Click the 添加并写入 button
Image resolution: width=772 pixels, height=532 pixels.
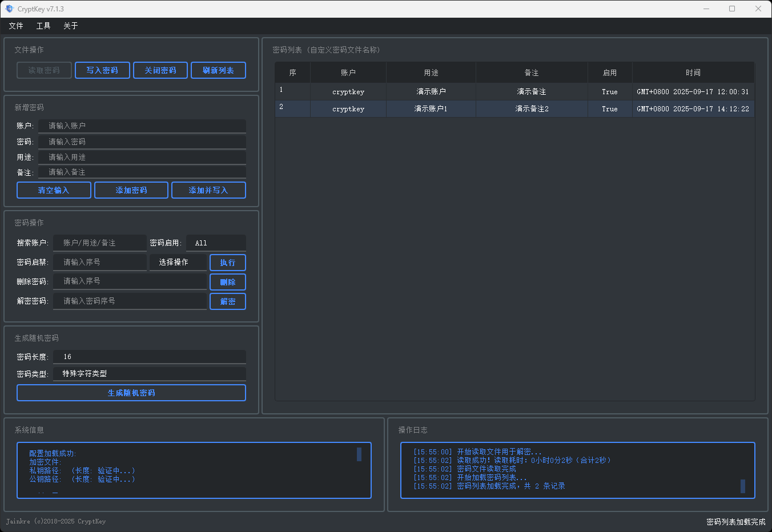coord(208,190)
